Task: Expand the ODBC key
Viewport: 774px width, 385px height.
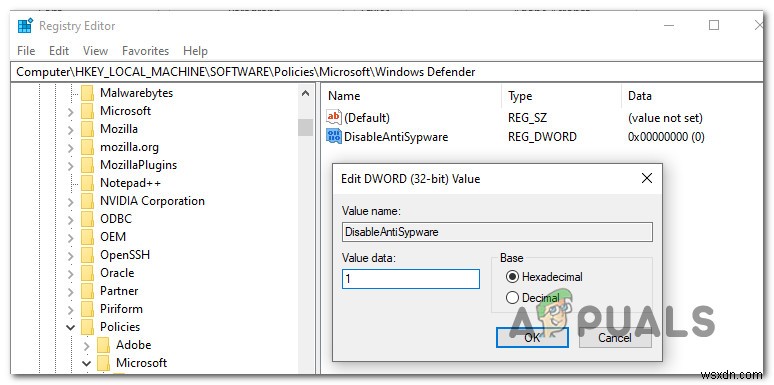Action: (x=71, y=220)
